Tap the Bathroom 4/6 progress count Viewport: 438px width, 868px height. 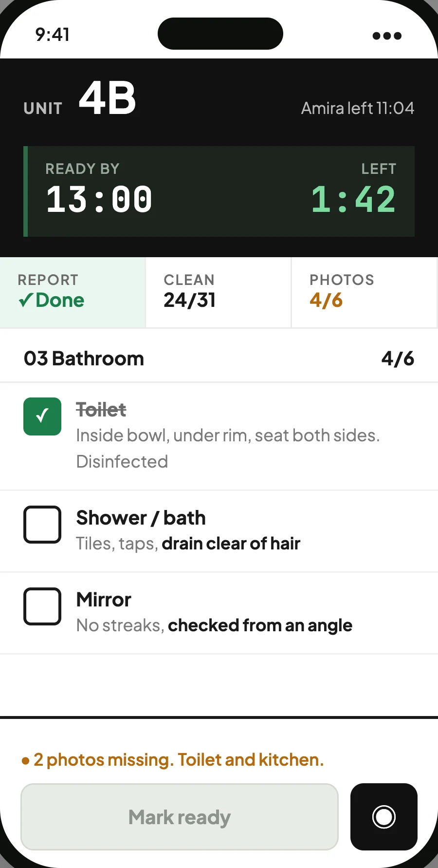pyautogui.click(x=398, y=359)
